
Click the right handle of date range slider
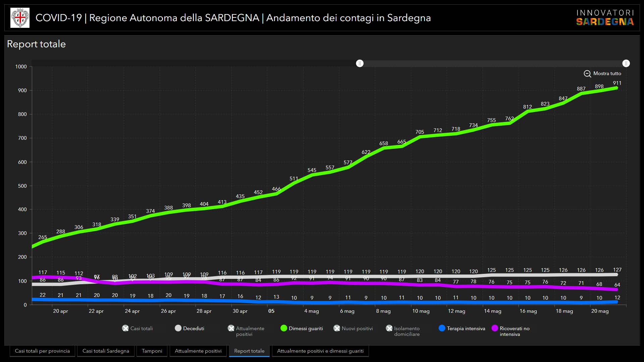point(626,63)
